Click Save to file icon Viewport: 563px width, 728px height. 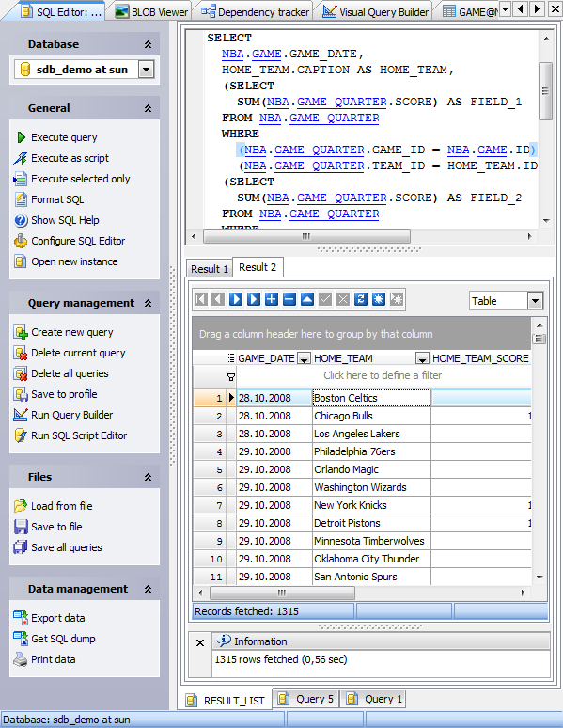(21, 527)
